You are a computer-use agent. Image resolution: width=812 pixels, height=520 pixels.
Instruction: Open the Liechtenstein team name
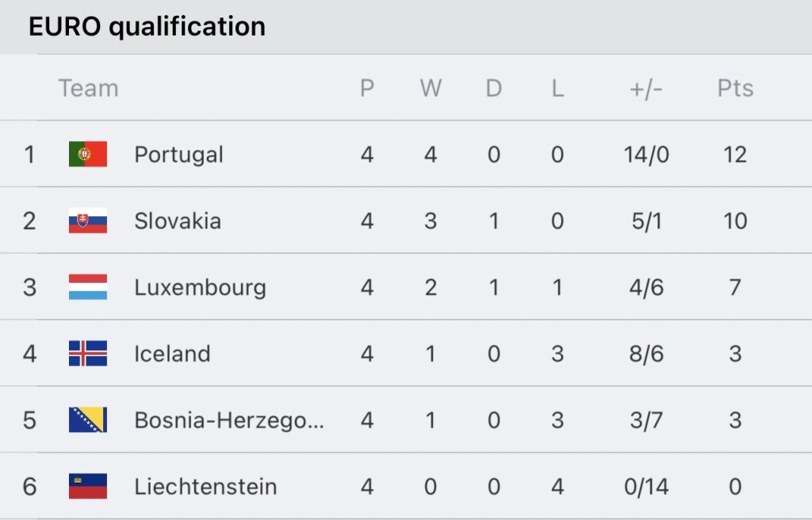click(x=205, y=487)
